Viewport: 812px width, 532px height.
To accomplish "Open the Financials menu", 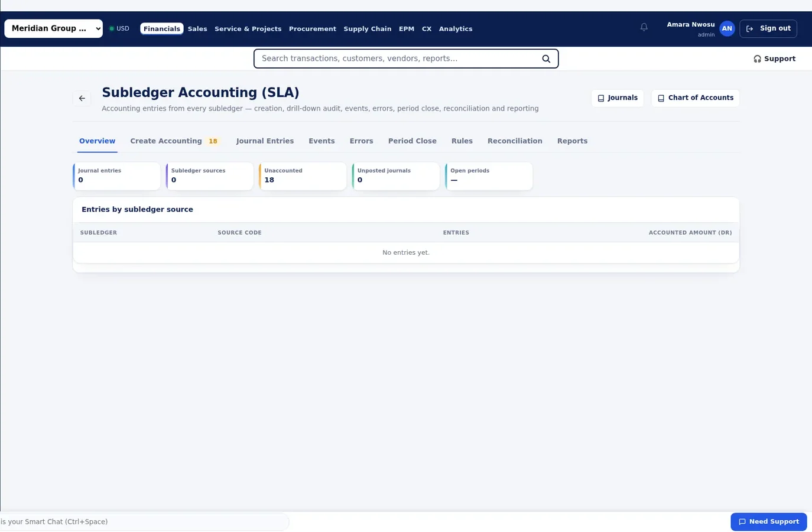I will 162,28.
